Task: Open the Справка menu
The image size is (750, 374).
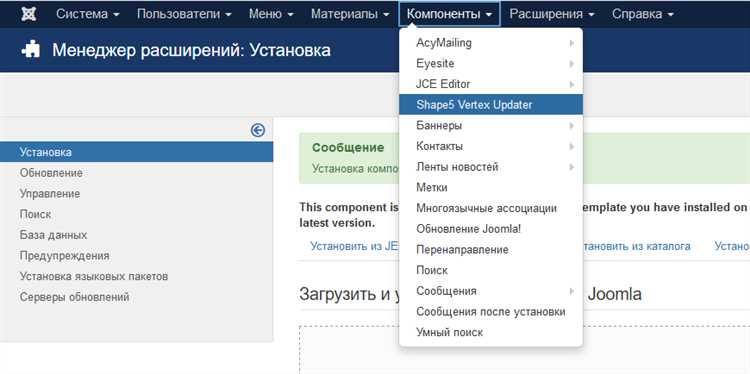Action: 642,14
